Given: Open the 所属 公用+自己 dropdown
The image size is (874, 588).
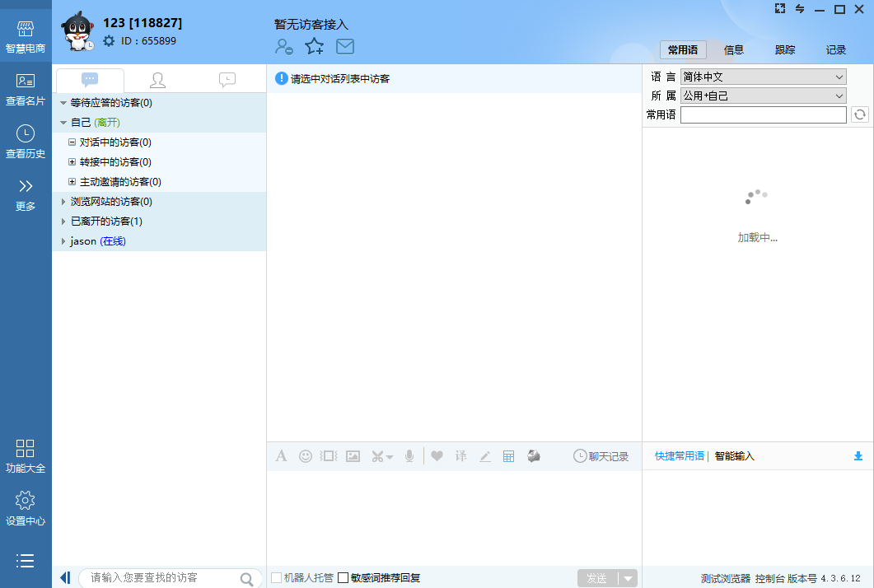Looking at the screenshot, I should point(763,96).
